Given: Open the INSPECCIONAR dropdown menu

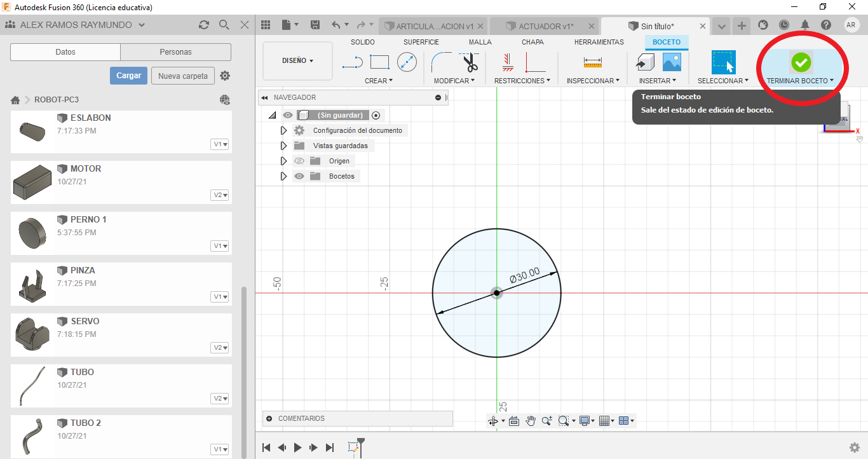Looking at the screenshot, I should click(x=593, y=81).
